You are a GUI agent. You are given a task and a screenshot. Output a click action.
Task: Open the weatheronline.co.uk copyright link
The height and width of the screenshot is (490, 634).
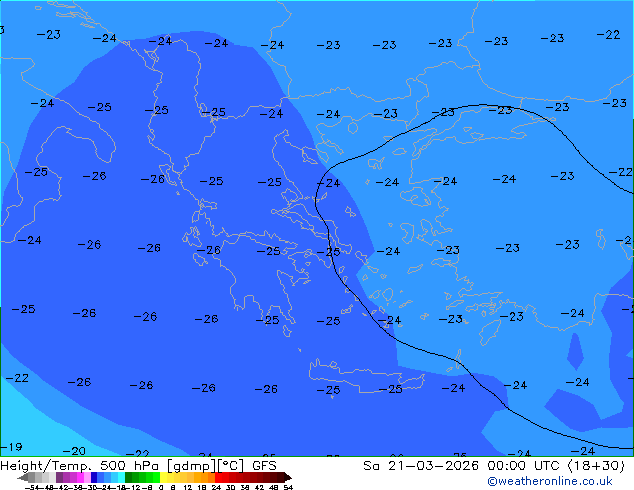click(550, 481)
